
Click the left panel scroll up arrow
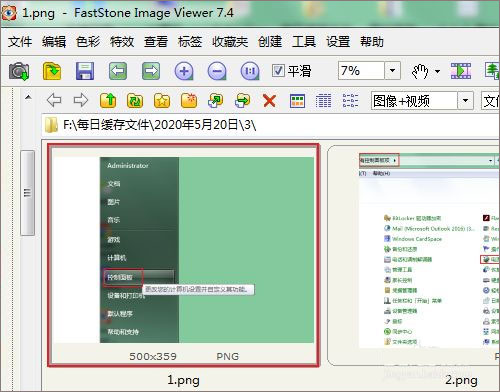coord(28,97)
